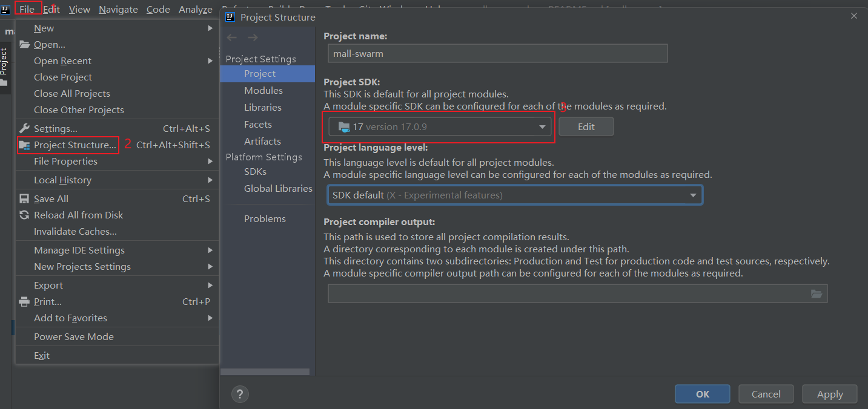Click the reload icon beside Reload All
Viewport: 868px width, 409px height.
[24, 215]
